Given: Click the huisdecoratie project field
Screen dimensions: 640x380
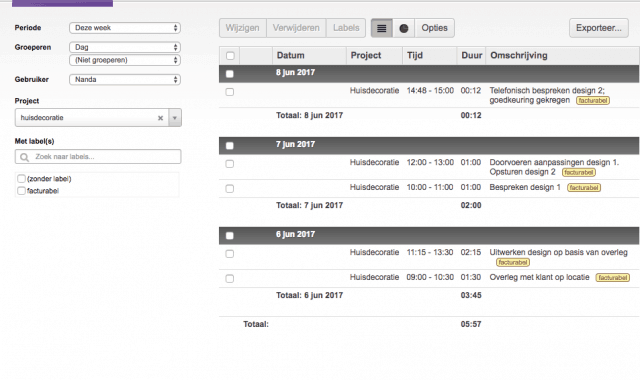Looking at the screenshot, I should (x=92, y=118).
